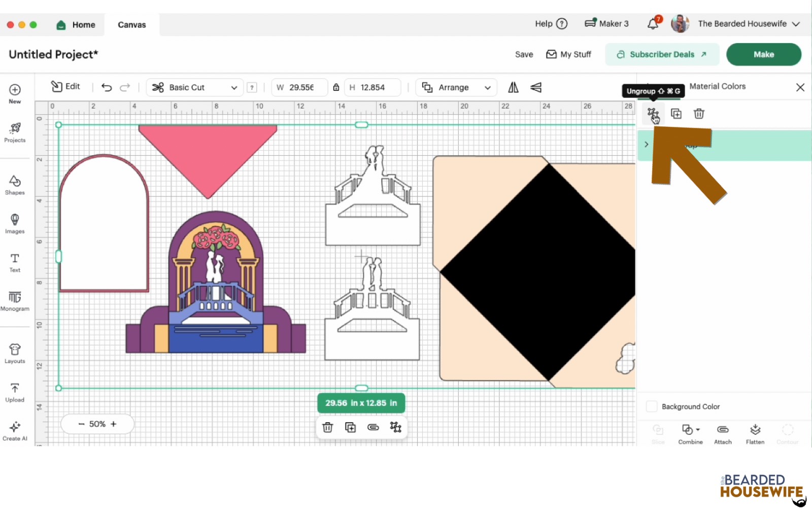The image size is (812, 516).
Task: Toggle the horizontal flip icon
Action: click(x=513, y=87)
